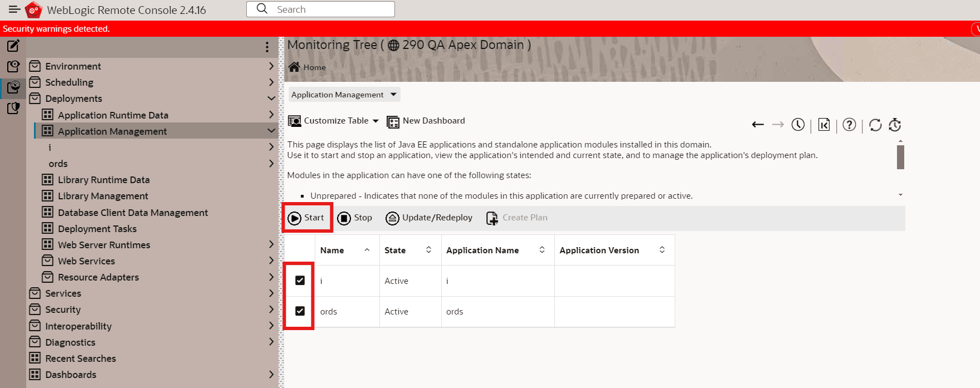Click the Home breadcrumb link
The width and height of the screenshot is (980, 388).
click(314, 67)
